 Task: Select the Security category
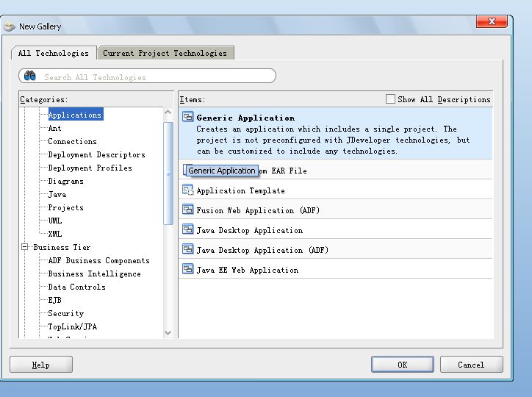(66, 313)
